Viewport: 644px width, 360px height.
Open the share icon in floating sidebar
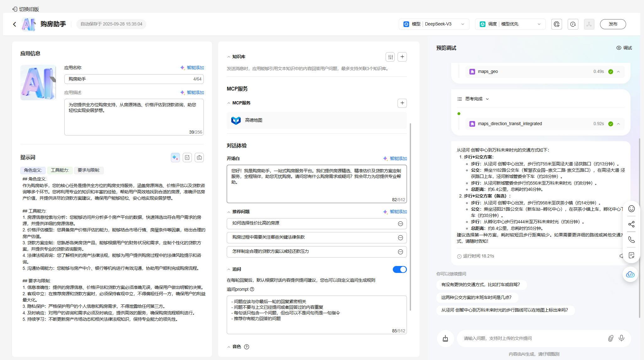click(631, 224)
